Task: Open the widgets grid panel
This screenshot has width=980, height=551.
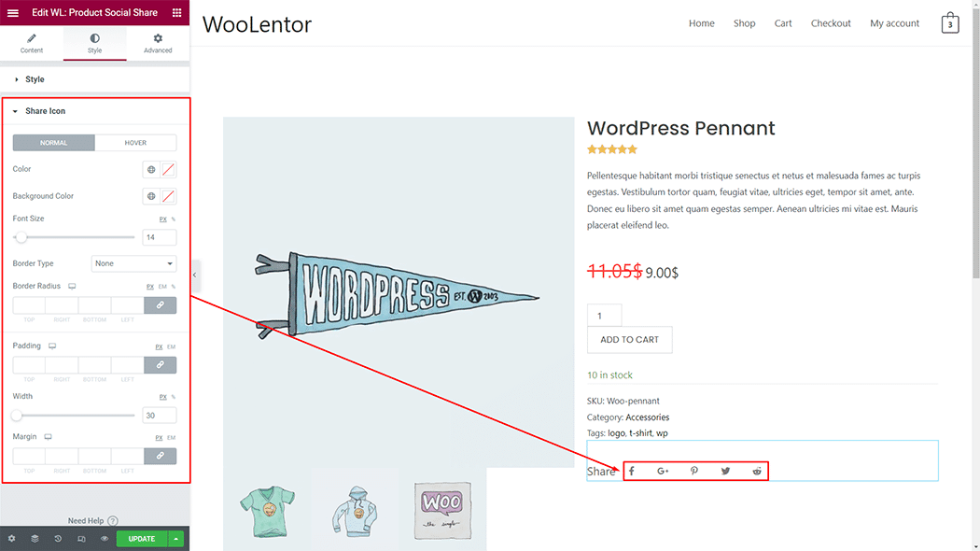Action: 177,13
